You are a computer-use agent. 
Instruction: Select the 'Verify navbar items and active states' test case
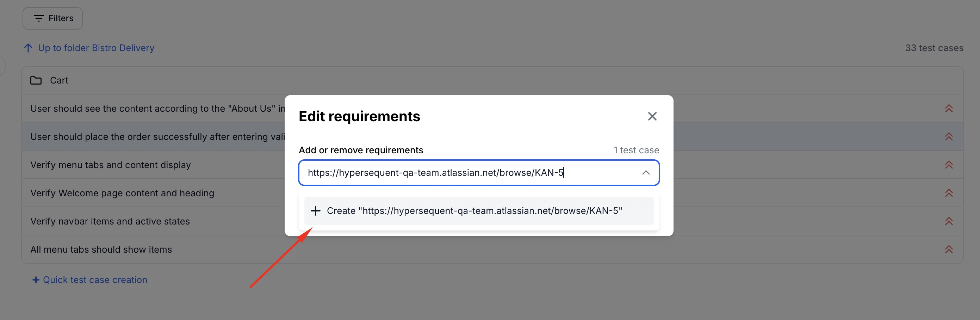110,221
